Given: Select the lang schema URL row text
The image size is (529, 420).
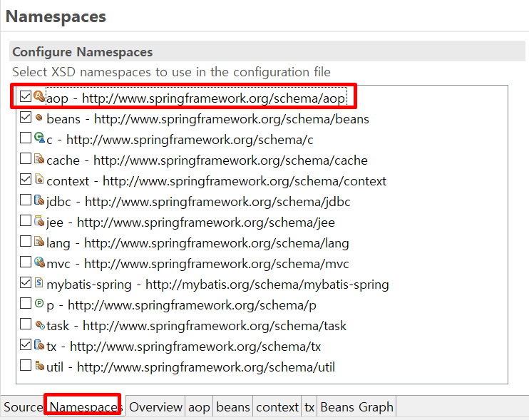Looking at the screenshot, I should point(197,243).
